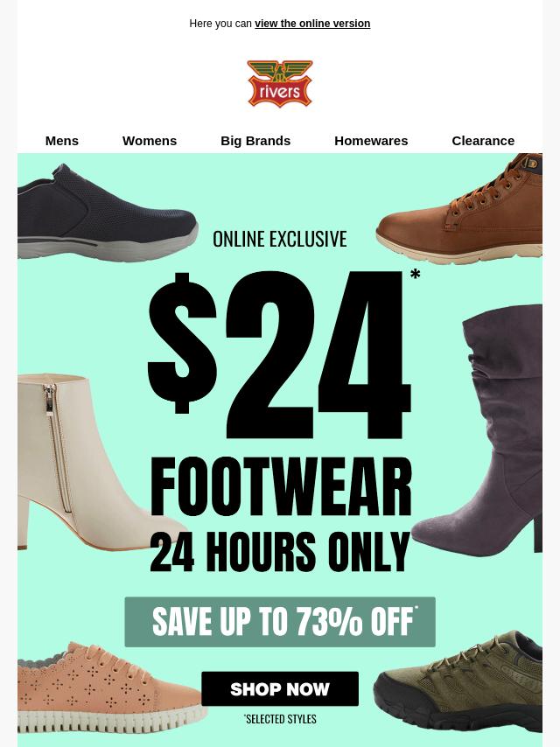Open the Homewares section
560x747 pixels.
371,141
